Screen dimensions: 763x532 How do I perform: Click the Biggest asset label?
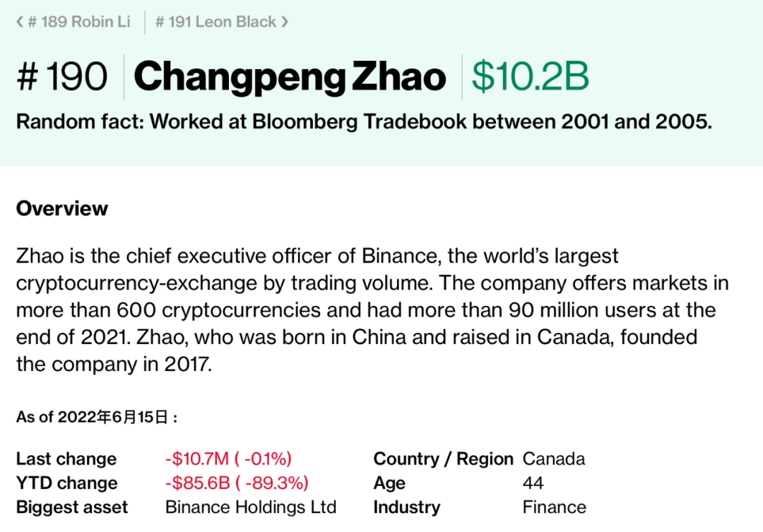pos(72,507)
